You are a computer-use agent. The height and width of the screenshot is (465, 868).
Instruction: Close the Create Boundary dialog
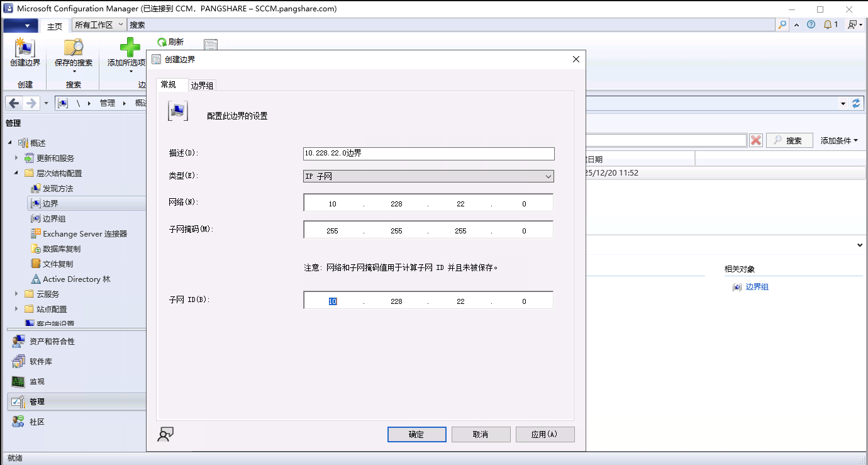click(576, 59)
